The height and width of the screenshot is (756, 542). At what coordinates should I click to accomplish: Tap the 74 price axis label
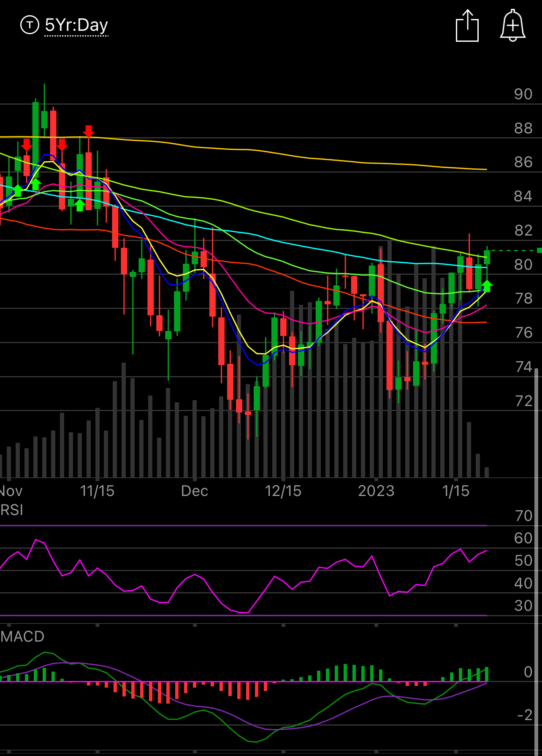(x=523, y=367)
